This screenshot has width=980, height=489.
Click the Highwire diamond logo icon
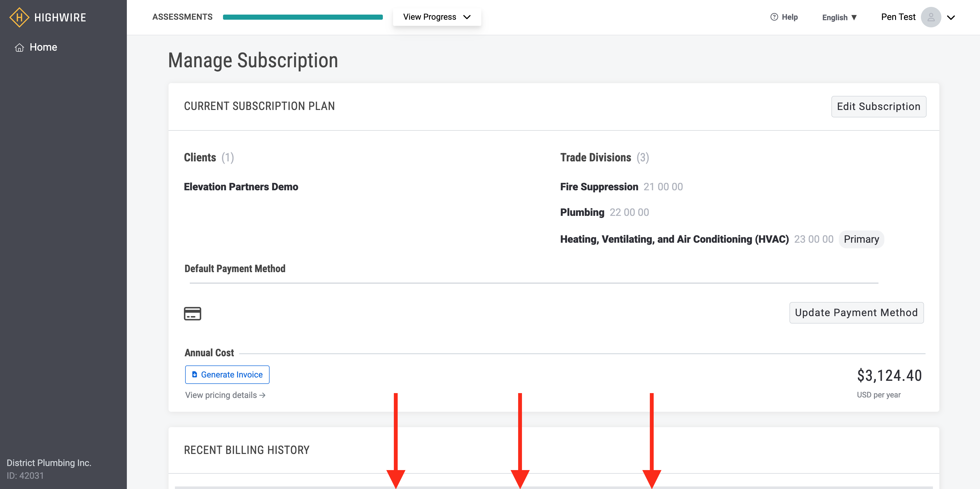(19, 17)
